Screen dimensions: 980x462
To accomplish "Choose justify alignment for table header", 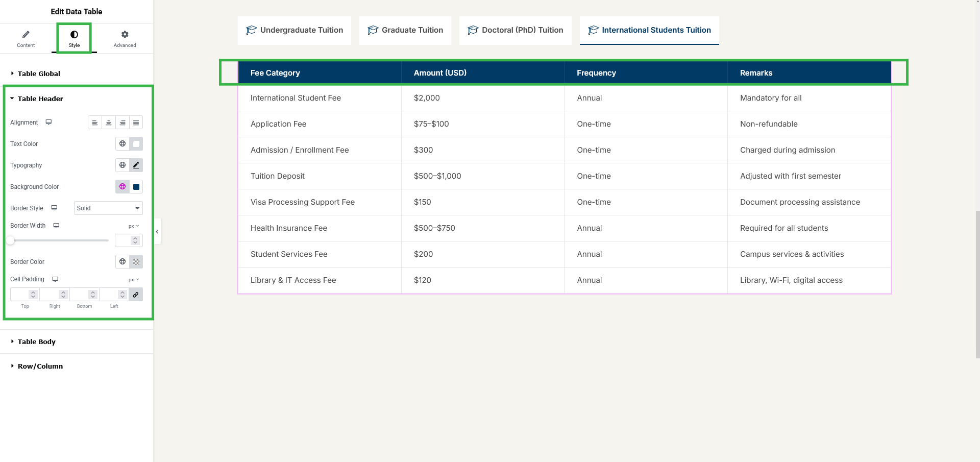I will (x=136, y=123).
